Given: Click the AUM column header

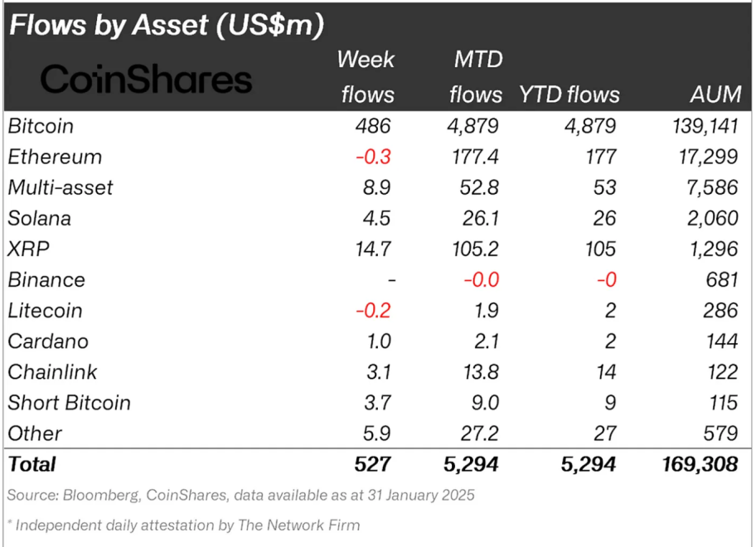Looking at the screenshot, I should tap(715, 94).
